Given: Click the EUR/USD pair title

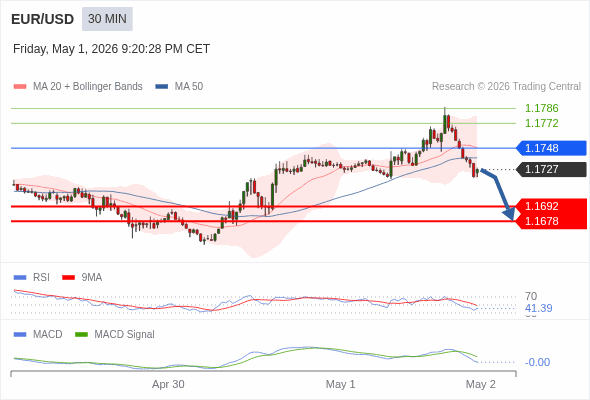Looking at the screenshot, I should coord(43,19).
